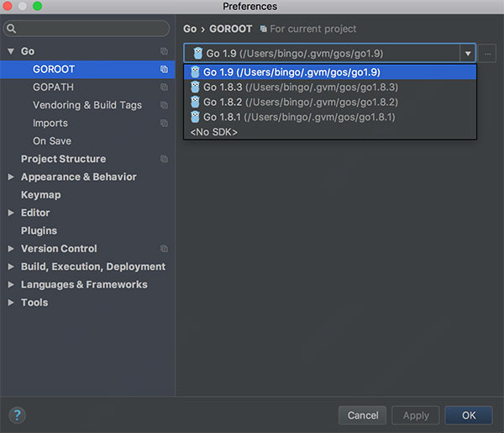Click project-level icon beside GOROOT
Image resolution: width=504 pixels, height=433 pixels.
164,70
